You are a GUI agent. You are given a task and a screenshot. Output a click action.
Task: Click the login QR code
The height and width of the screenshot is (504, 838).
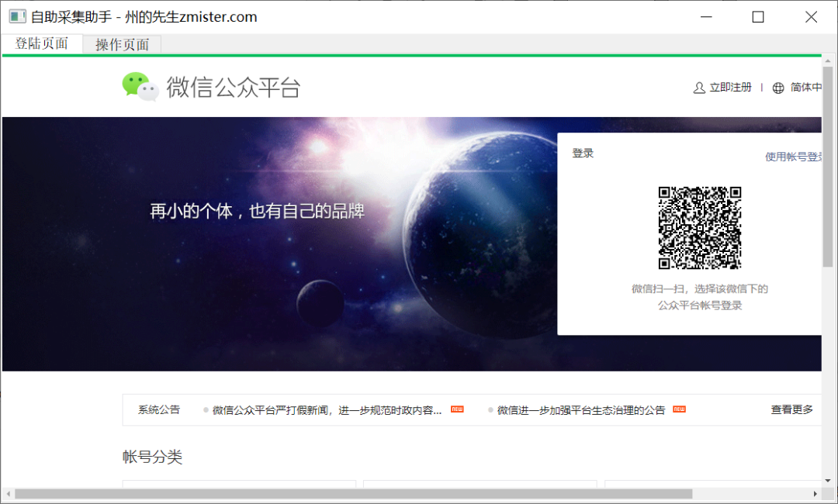point(700,227)
